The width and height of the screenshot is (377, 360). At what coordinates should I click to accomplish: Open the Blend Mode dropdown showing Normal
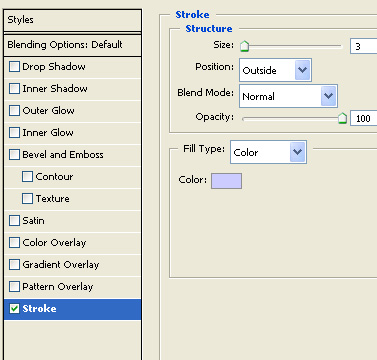click(x=288, y=96)
